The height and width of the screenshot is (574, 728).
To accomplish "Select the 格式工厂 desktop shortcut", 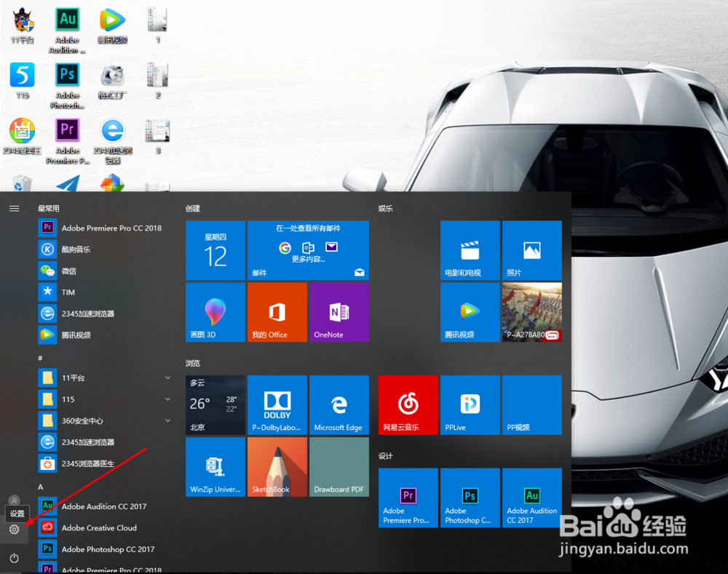I will pos(113,81).
